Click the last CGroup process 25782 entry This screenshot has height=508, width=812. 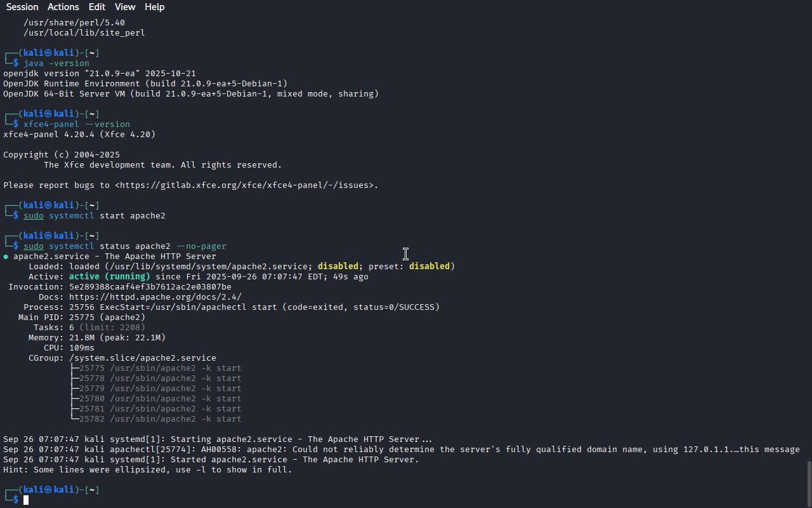pos(159,419)
